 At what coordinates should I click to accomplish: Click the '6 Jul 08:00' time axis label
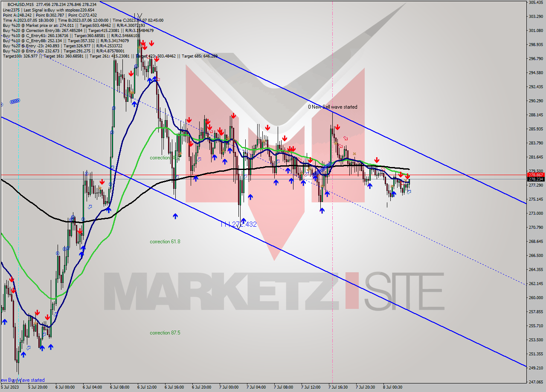tap(120, 388)
